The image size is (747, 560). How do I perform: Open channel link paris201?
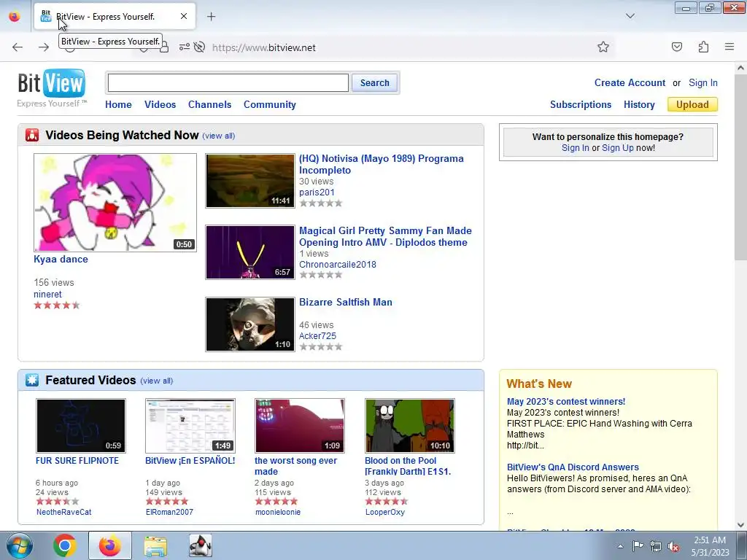[x=317, y=192]
